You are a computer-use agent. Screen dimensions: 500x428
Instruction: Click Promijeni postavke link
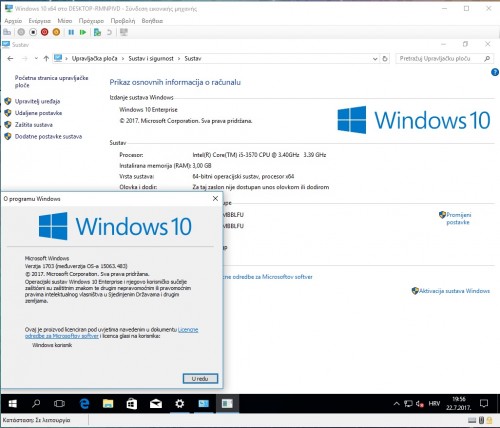[458, 218]
